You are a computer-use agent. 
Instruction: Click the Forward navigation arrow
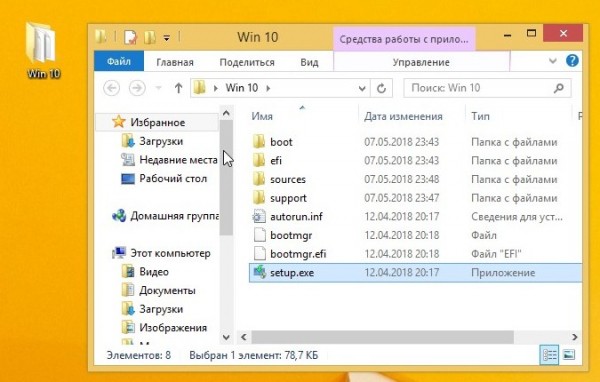click(137, 88)
